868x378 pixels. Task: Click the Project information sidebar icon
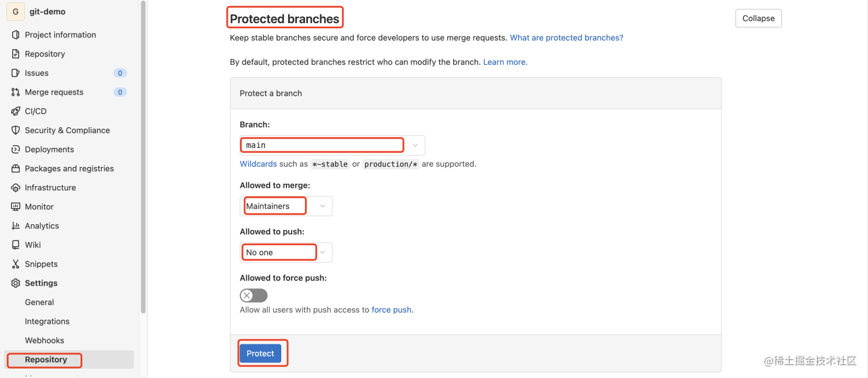(16, 35)
